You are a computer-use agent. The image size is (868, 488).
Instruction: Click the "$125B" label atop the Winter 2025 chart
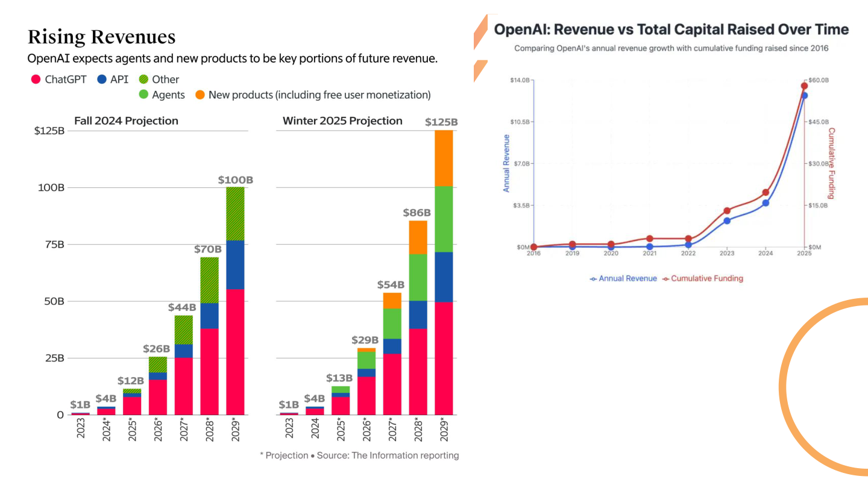point(441,122)
